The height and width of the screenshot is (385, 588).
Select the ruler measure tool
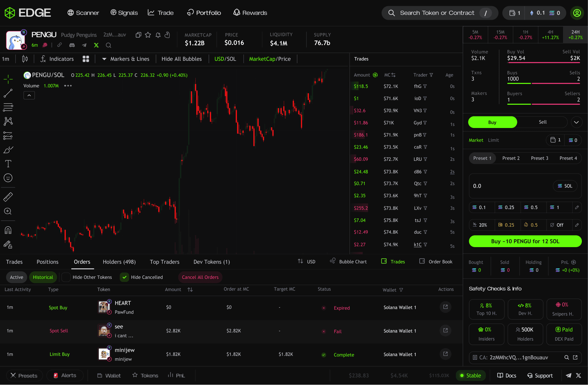(8, 197)
